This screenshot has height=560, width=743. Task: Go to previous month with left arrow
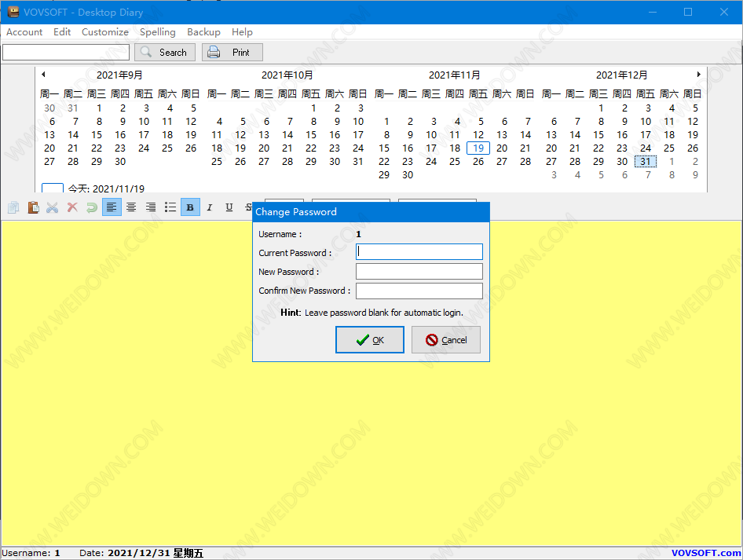tap(43, 75)
